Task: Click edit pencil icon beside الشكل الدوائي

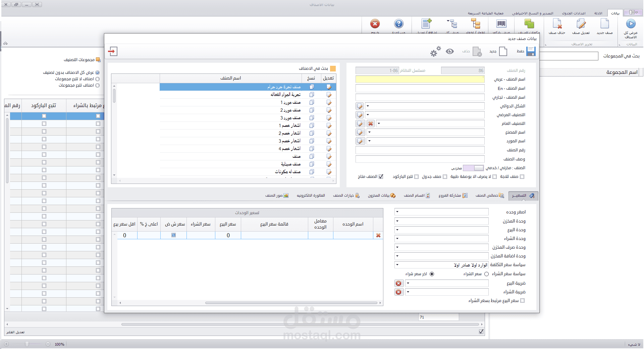Action: click(x=360, y=106)
